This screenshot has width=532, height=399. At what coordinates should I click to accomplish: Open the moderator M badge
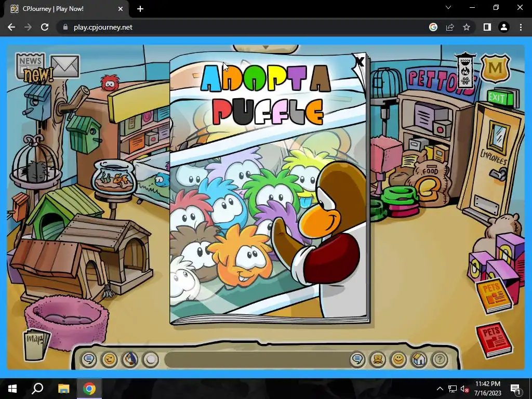[x=495, y=69]
